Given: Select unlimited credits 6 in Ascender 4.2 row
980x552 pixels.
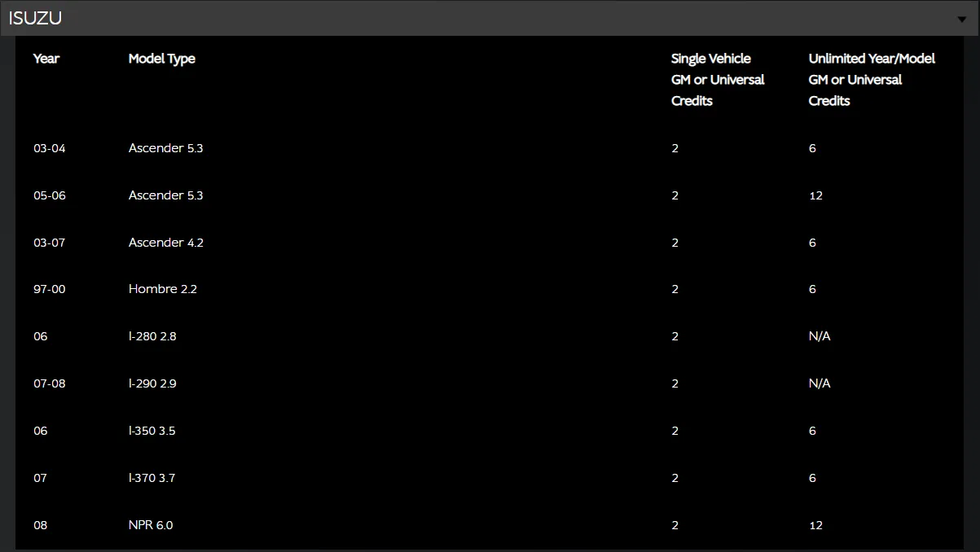Looking at the screenshot, I should coord(812,243).
